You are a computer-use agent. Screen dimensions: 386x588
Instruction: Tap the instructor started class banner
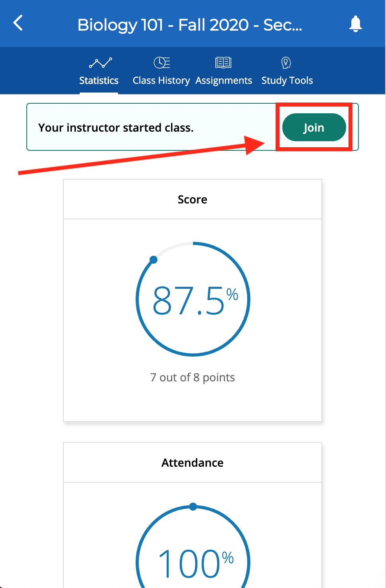116,127
